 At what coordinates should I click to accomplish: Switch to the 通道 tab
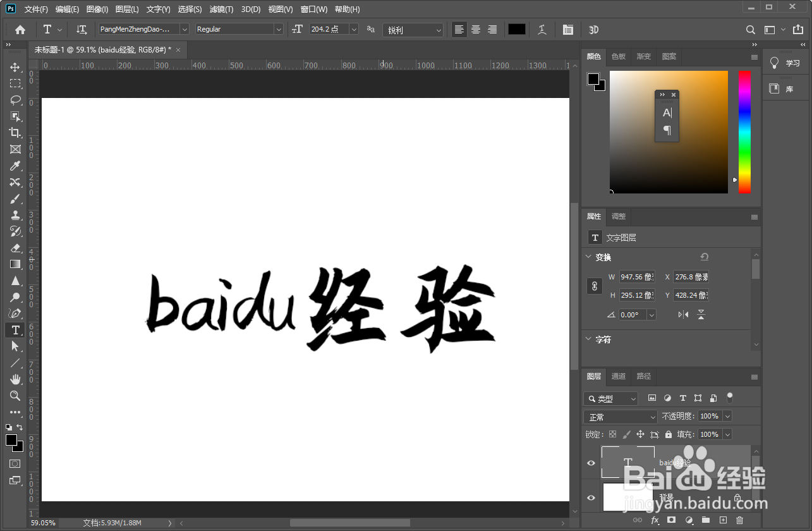click(x=619, y=376)
